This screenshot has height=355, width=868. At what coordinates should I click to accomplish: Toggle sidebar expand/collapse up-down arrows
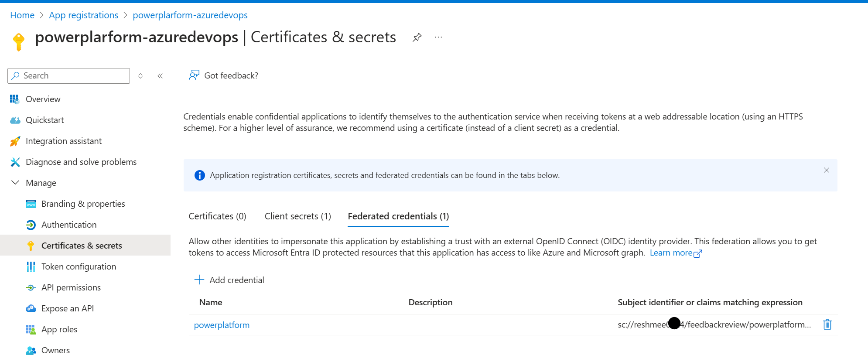[x=140, y=76]
